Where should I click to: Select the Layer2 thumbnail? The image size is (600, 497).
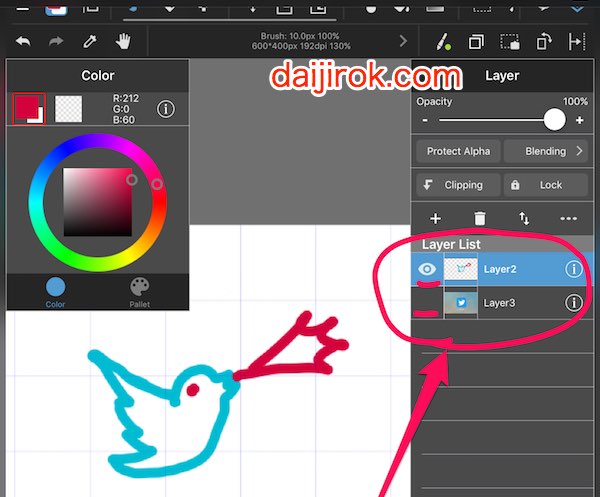point(461,269)
